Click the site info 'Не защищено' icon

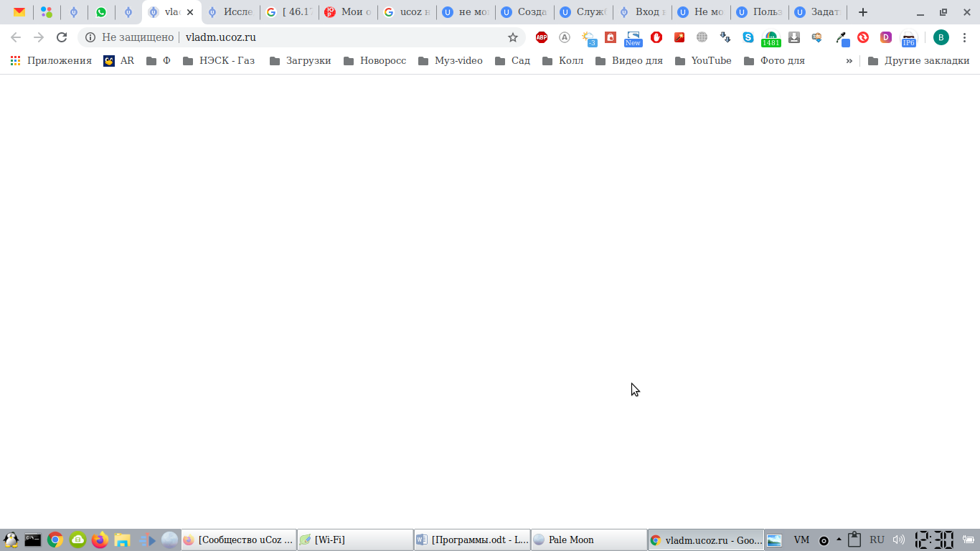[90, 37]
